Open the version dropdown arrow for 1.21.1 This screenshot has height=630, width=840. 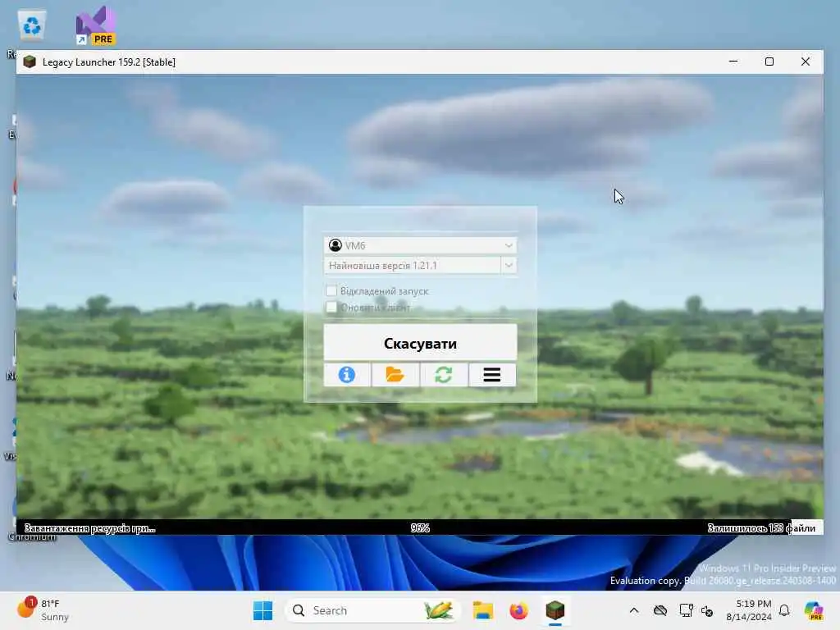pyautogui.click(x=509, y=265)
